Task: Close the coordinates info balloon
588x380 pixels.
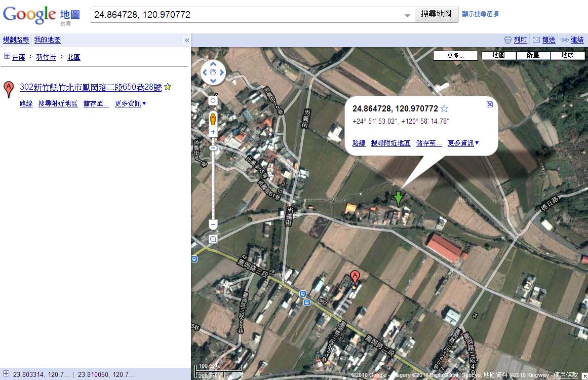Action: click(489, 104)
